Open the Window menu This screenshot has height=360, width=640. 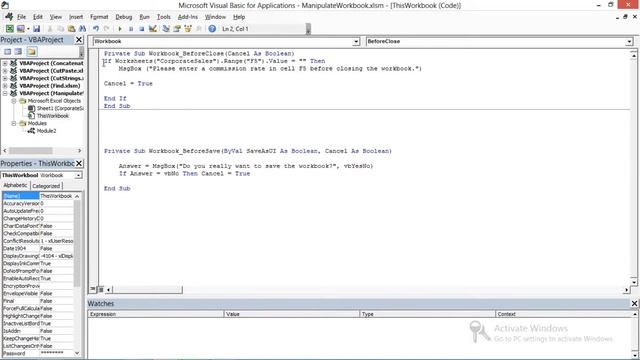click(x=215, y=17)
